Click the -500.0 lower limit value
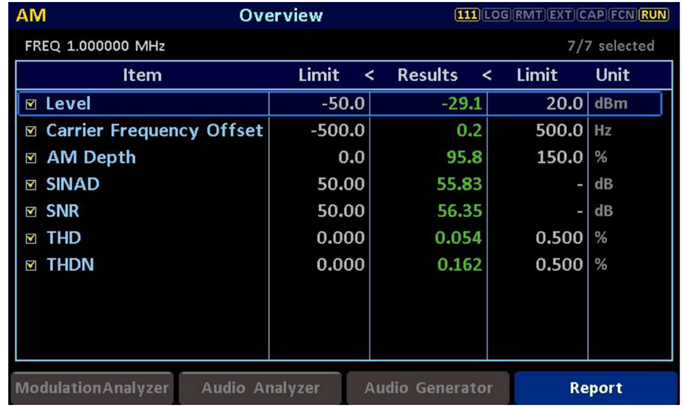 338,131
